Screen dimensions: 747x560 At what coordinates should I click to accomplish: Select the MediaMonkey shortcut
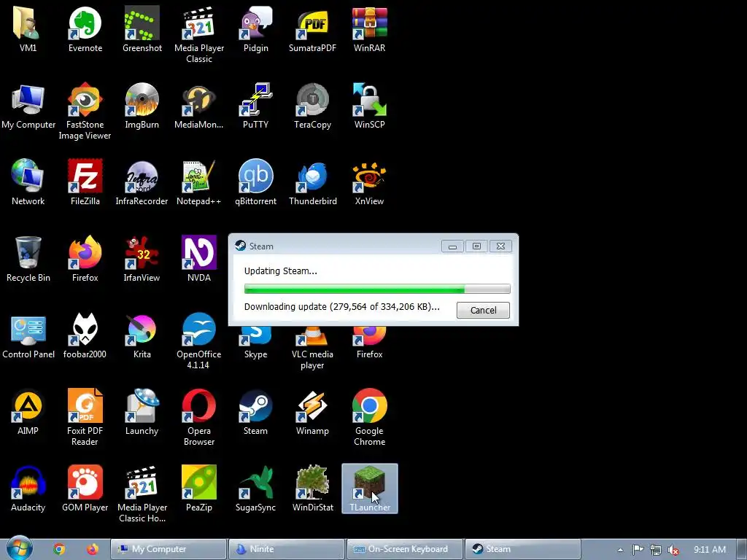pyautogui.click(x=198, y=106)
